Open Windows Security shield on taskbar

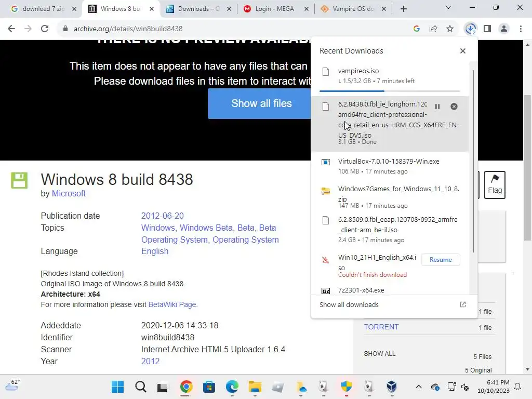coord(347,387)
